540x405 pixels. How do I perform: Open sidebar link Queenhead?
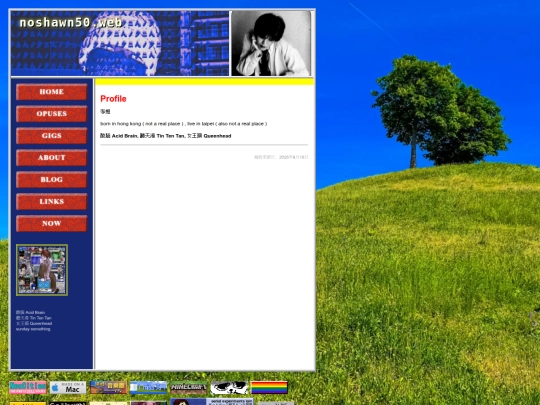[34, 323]
